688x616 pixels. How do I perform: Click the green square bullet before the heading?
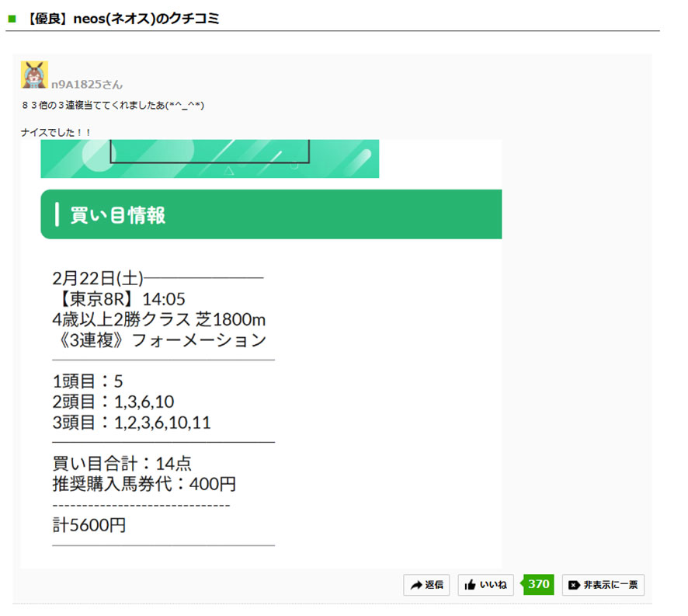tap(12, 19)
